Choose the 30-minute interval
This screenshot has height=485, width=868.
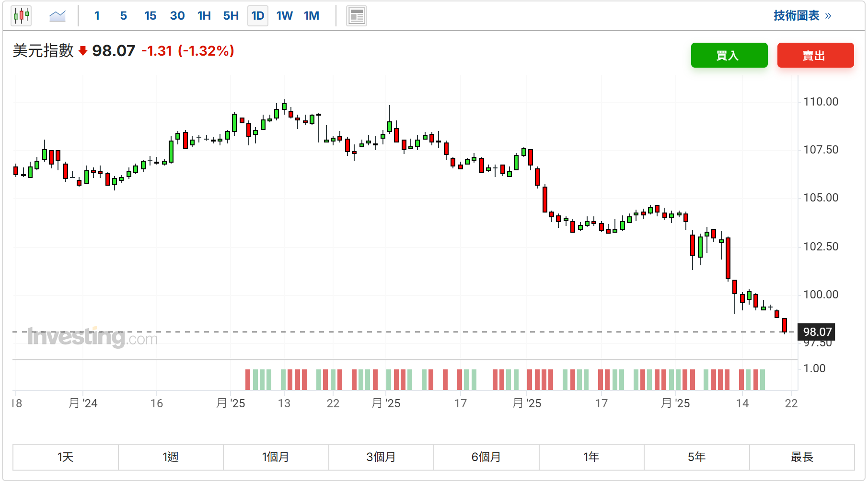pyautogui.click(x=177, y=16)
